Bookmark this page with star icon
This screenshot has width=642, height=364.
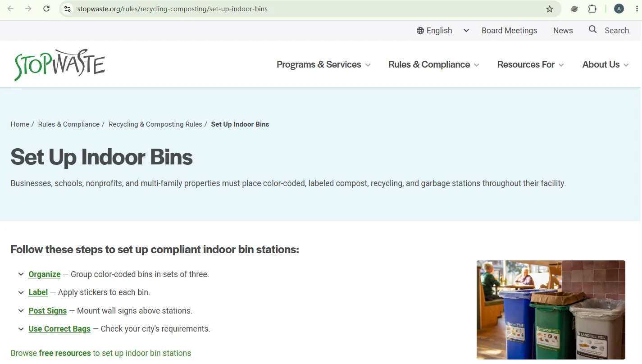[550, 9]
